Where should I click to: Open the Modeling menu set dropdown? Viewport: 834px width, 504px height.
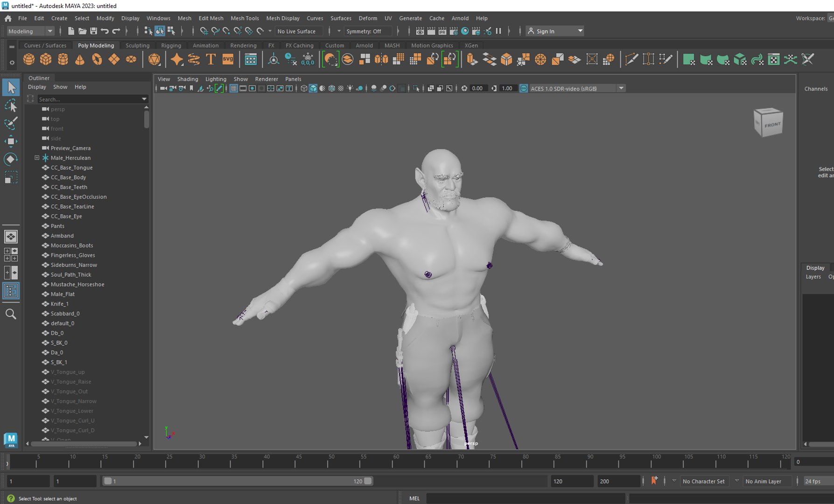[30, 31]
